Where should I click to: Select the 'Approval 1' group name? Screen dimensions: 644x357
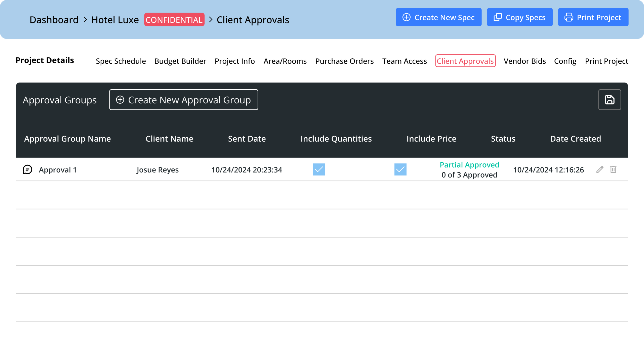tap(58, 170)
